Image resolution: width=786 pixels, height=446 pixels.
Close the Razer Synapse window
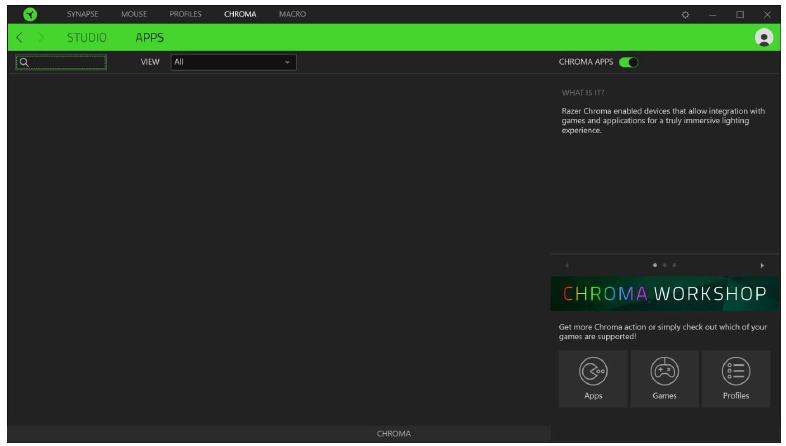(767, 15)
